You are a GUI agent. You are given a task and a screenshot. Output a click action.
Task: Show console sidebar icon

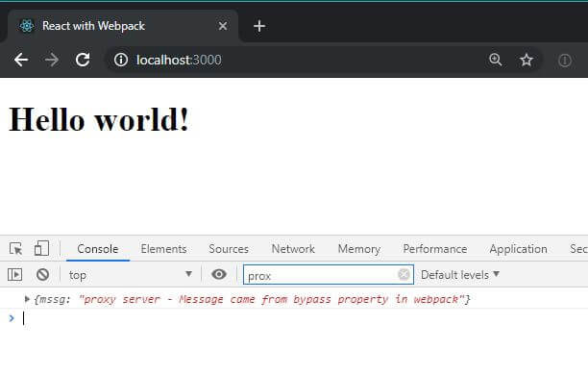[x=15, y=275]
